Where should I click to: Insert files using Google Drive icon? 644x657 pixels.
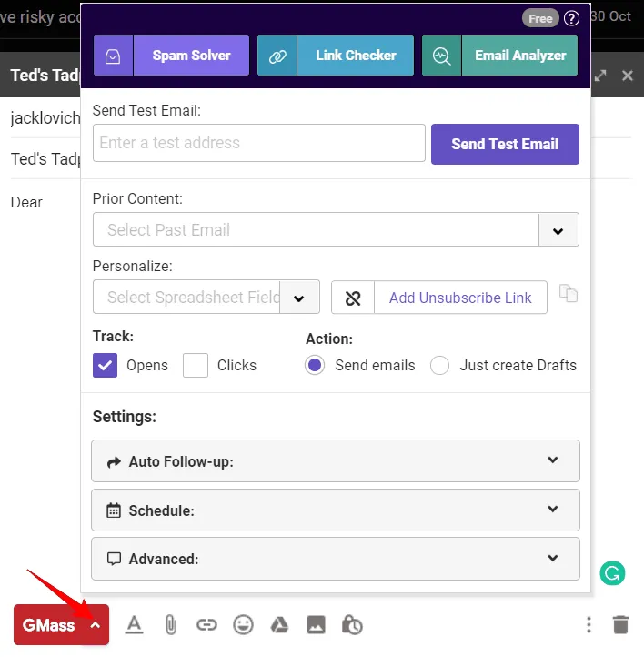point(279,625)
